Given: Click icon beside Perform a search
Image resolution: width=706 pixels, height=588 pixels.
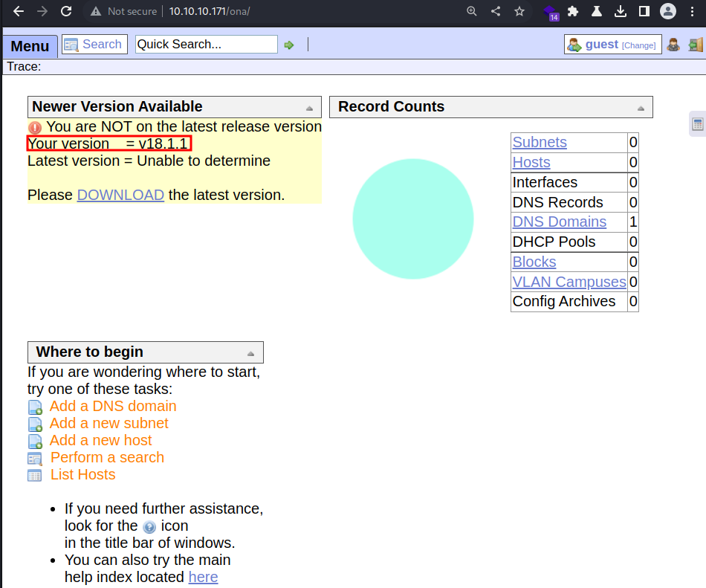Looking at the screenshot, I should pos(35,459).
